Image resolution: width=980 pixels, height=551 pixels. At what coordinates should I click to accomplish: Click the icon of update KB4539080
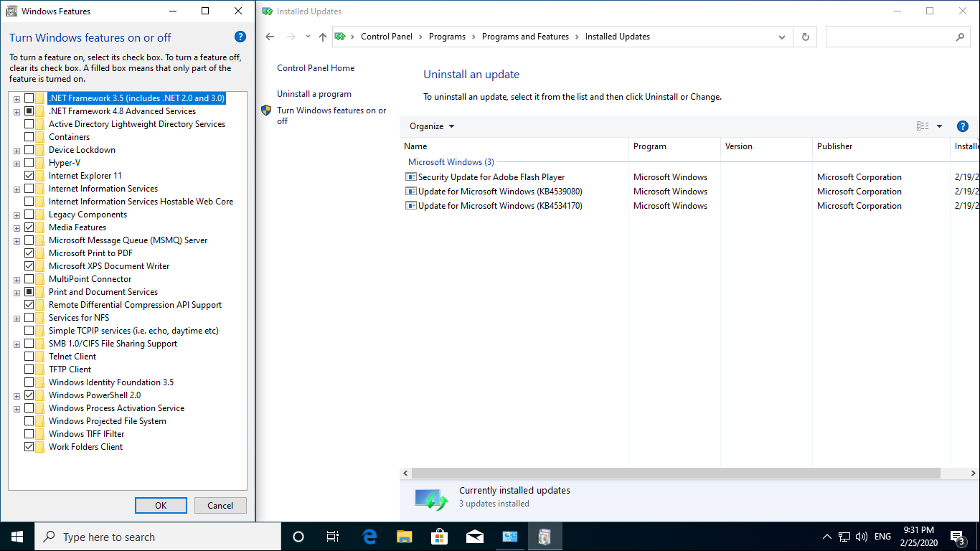coord(411,192)
